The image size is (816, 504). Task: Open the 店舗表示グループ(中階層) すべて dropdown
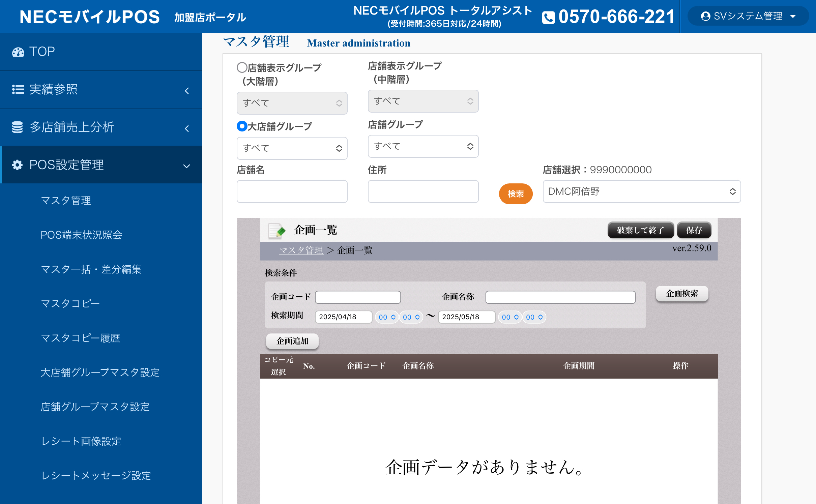pyautogui.click(x=423, y=101)
